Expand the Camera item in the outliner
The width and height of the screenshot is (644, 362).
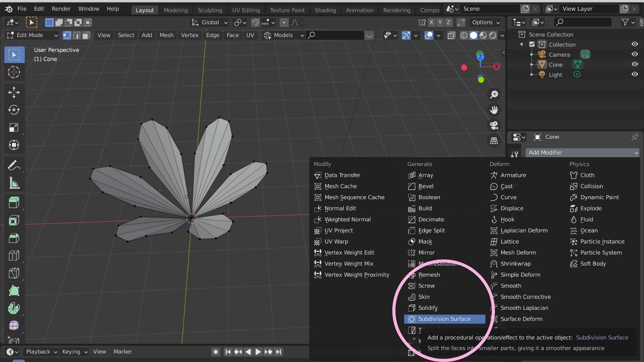pyautogui.click(x=531, y=54)
